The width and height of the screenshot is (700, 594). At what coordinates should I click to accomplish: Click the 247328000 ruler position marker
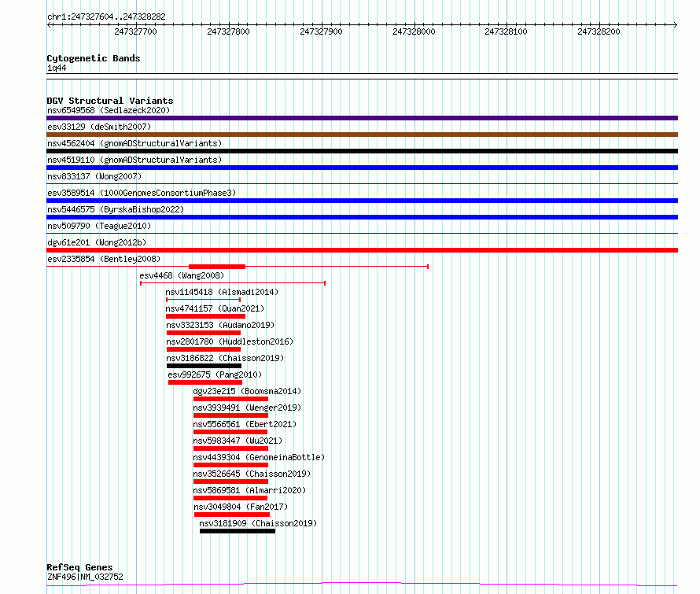pyautogui.click(x=414, y=31)
